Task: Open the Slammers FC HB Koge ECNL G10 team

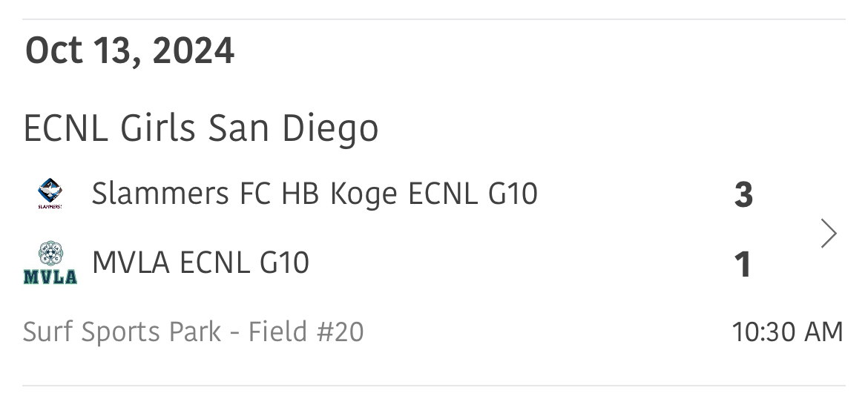Action: [314, 194]
